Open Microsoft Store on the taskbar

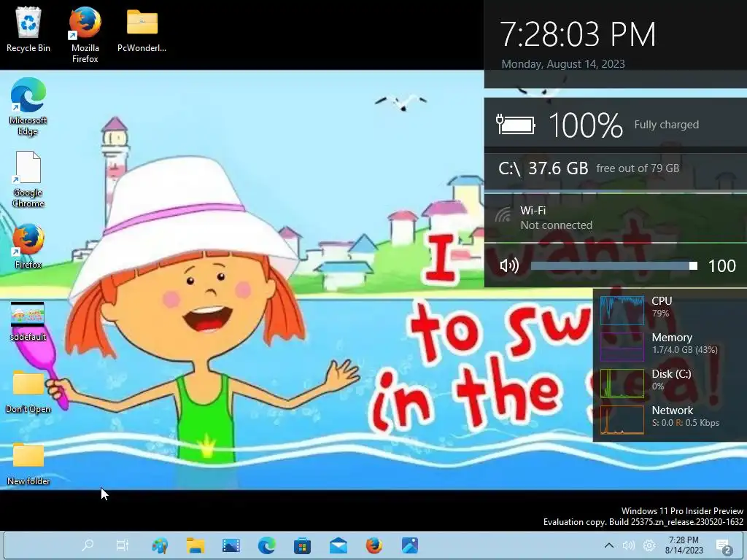click(x=303, y=545)
